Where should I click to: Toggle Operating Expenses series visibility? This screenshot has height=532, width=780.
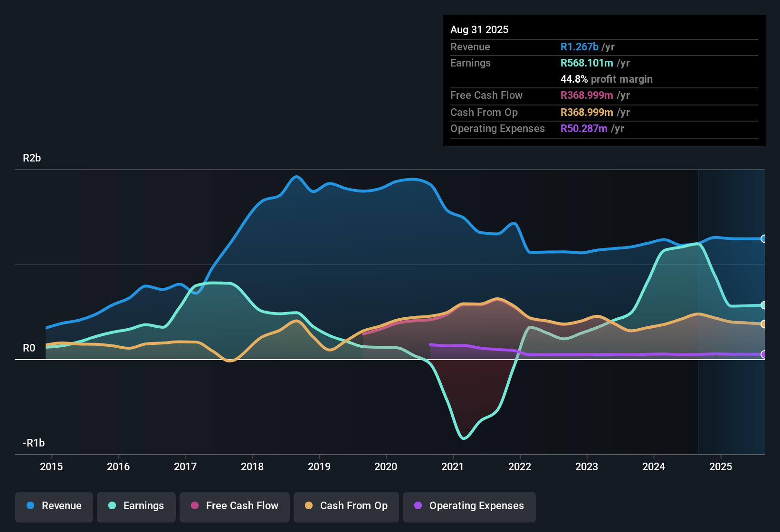(469, 506)
